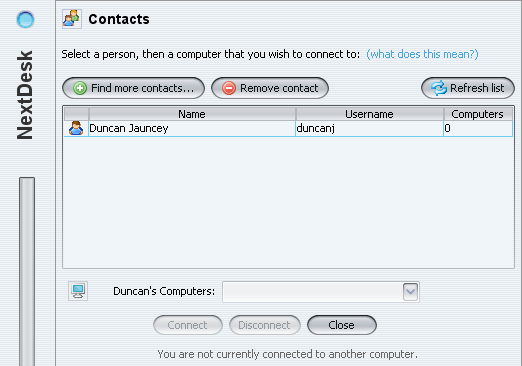Refresh the contacts list
The width and height of the screenshot is (522, 366).
(468, 88)
